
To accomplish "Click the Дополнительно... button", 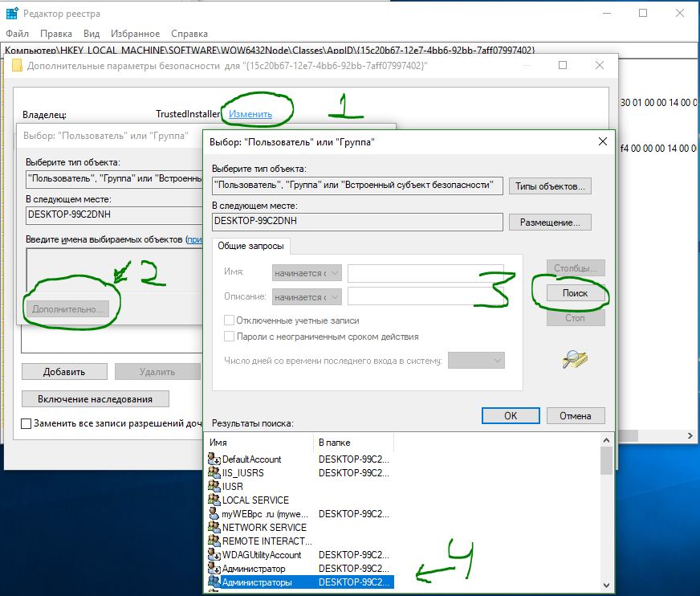I will [67, 308].
